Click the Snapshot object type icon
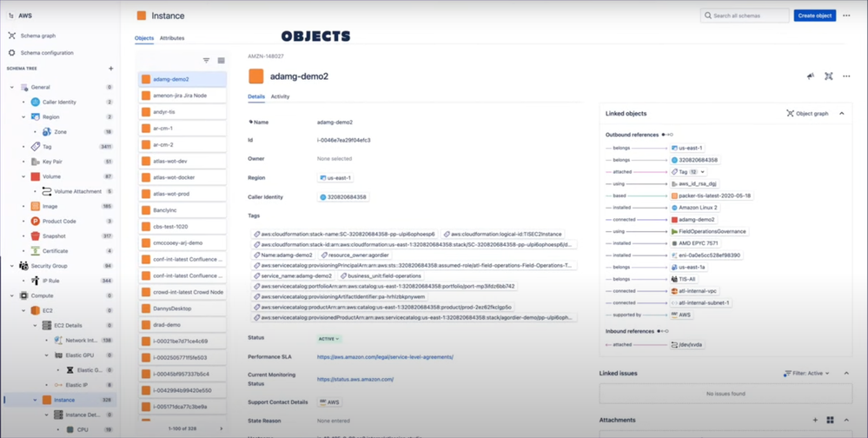This screenshot has height=438, width=868. 36,236
